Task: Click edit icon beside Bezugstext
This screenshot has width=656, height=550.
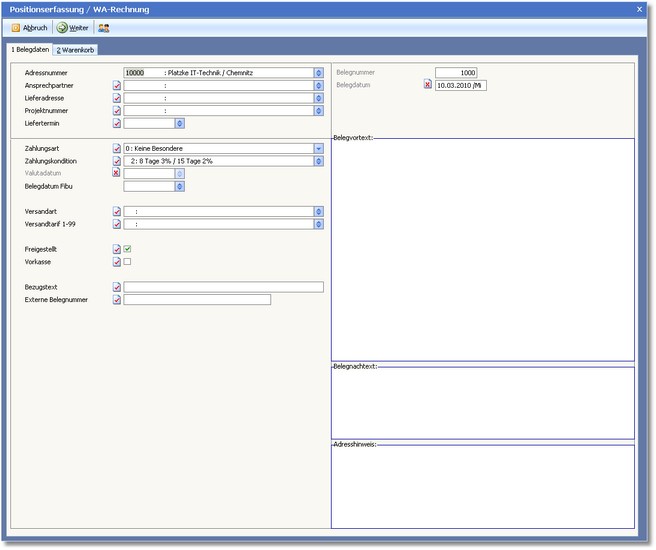Action: click(x=117, y=287)
